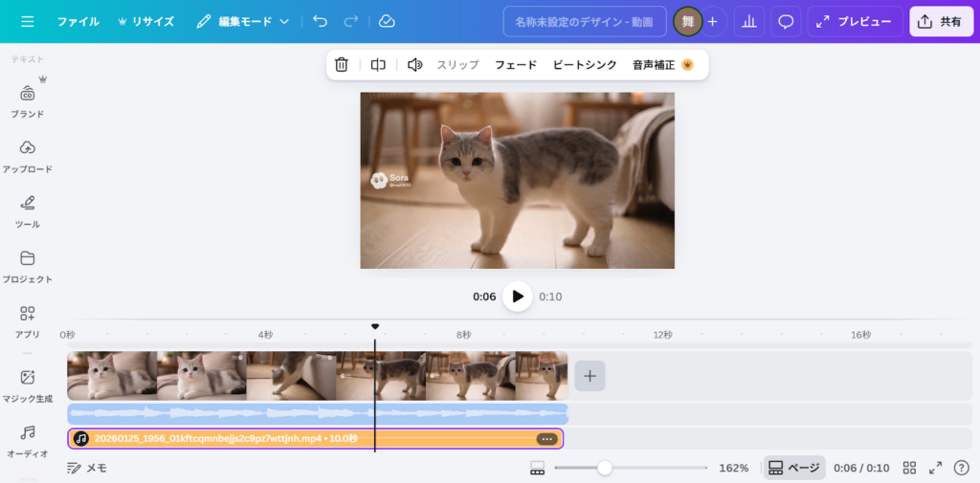Select the ビートシンク option
The height and width of the screenshot is (483, 980).
[x=585, y=64]
